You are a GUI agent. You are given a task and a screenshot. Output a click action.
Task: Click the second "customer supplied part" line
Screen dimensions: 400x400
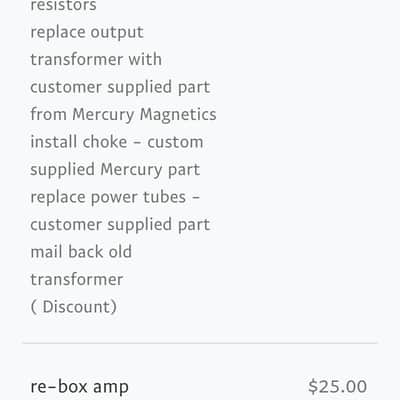(120, 225)
